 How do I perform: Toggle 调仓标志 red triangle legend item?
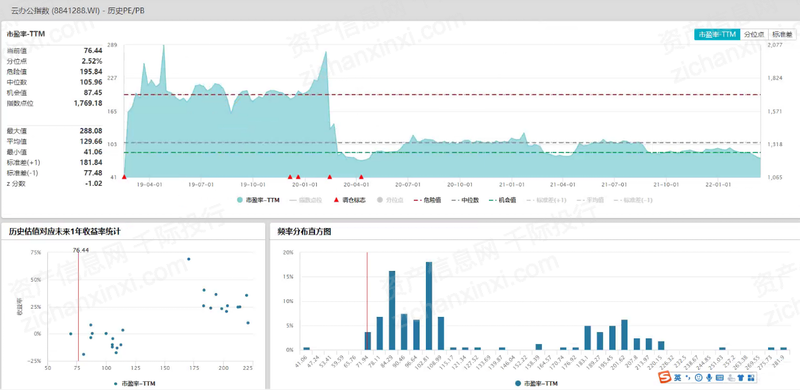pos(349,200)
